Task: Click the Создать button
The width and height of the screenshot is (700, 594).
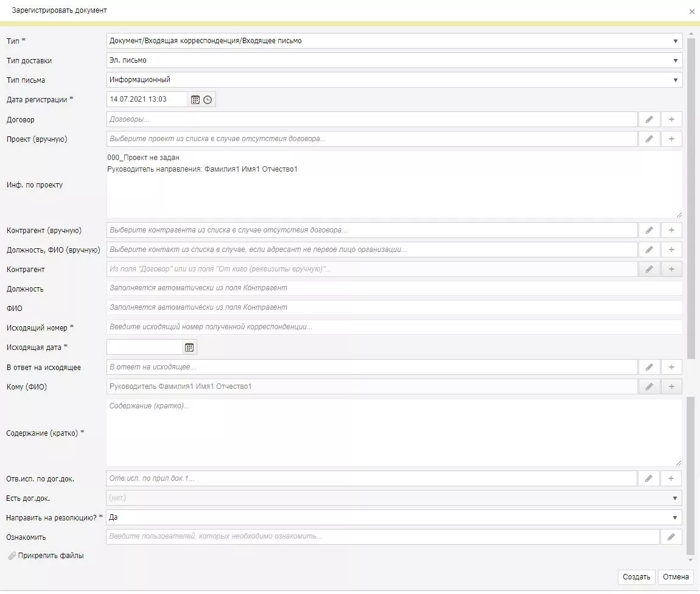Action: click(637, 578)
